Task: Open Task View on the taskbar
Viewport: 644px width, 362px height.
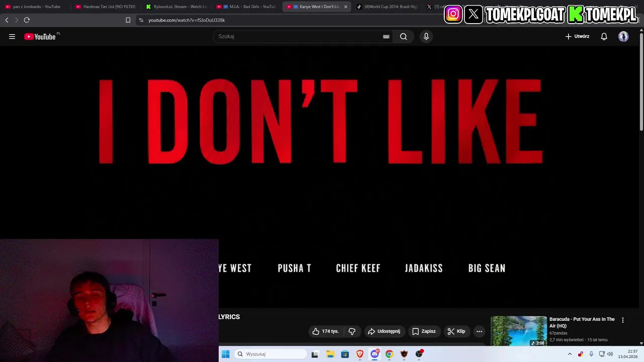Action: (x=315, y=354)
